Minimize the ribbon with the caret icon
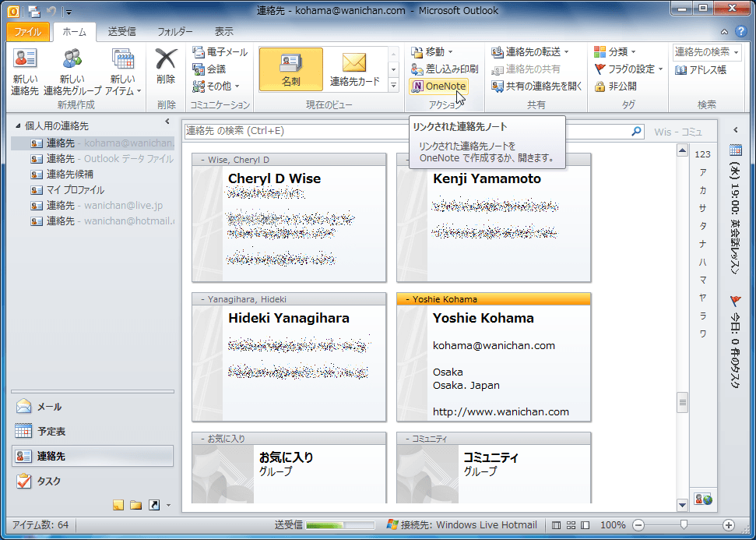This screenshot has height=540, width=756. [x=724, y=32]
